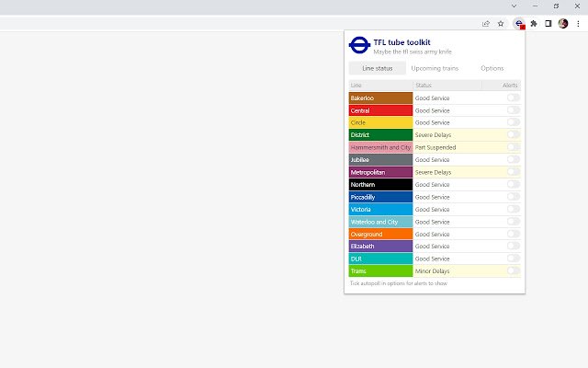Open the Upcoming trains tab
The height and width of the screenshot is (368, 588).
click(435, 68)
